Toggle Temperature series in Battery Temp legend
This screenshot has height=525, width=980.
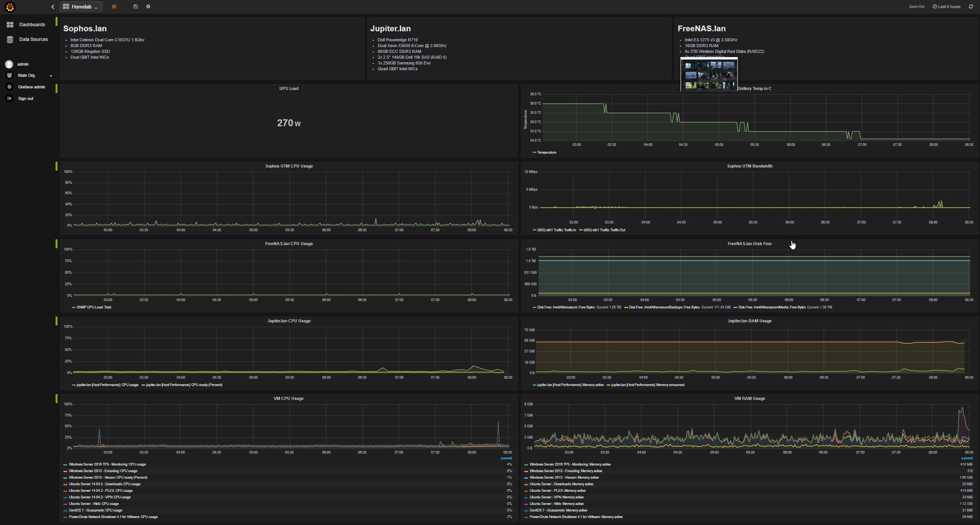[546, 152]
